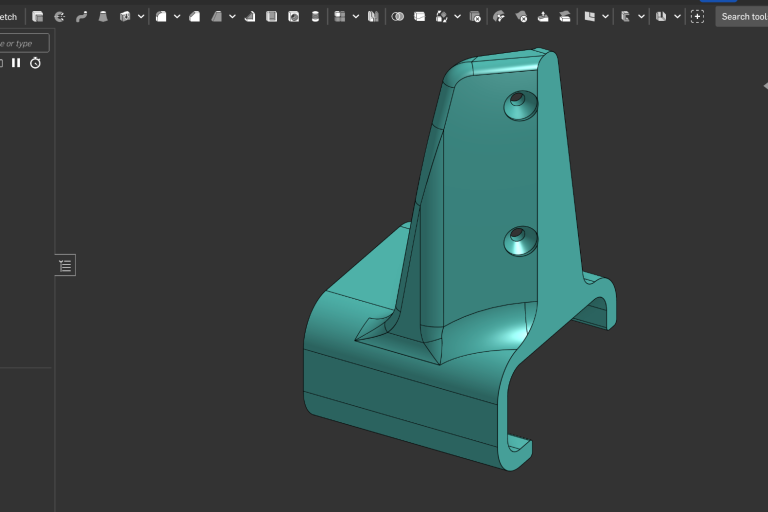Select the Loft tool

pos(103,17)
